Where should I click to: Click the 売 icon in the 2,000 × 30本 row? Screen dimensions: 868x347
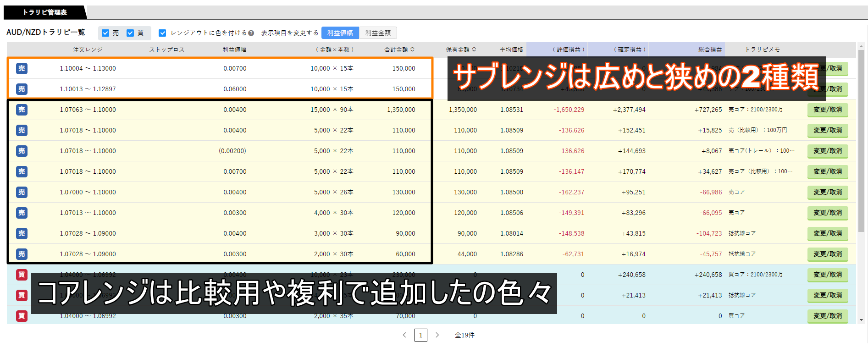[22, 254]
